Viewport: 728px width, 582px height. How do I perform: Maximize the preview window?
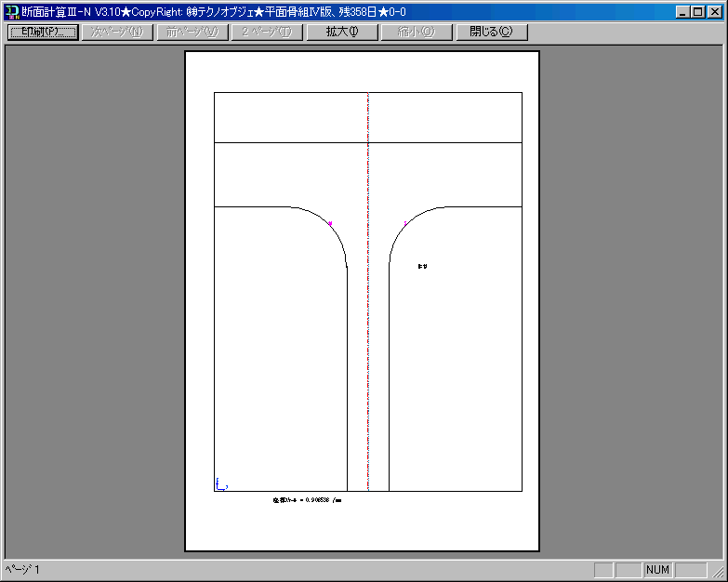pos(698,12)
